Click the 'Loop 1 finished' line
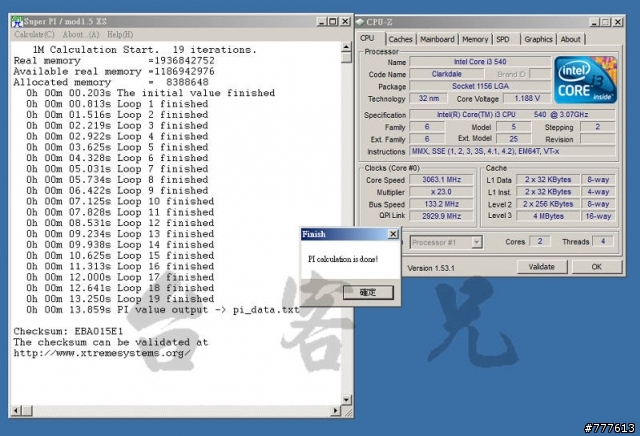 [x=118, y=104]
